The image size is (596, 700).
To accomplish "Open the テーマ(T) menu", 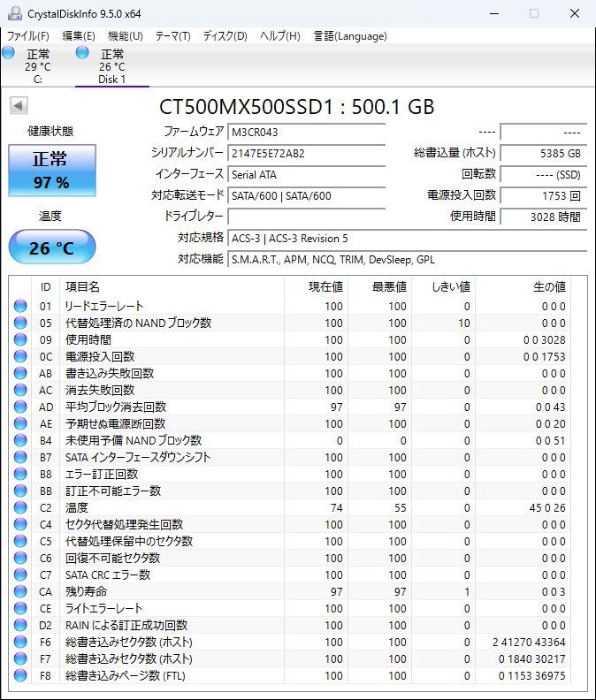I will tap(172, 36).
